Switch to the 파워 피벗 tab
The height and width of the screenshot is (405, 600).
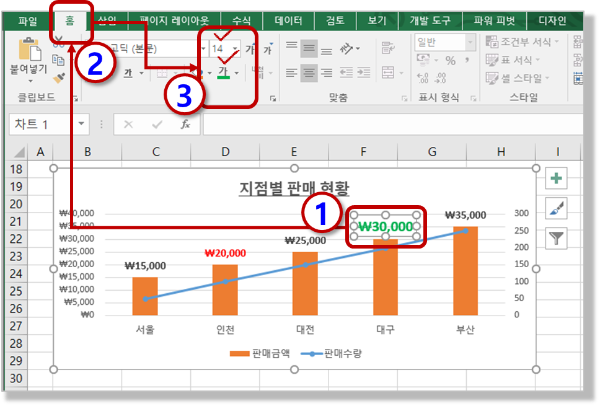click(494, 21)
